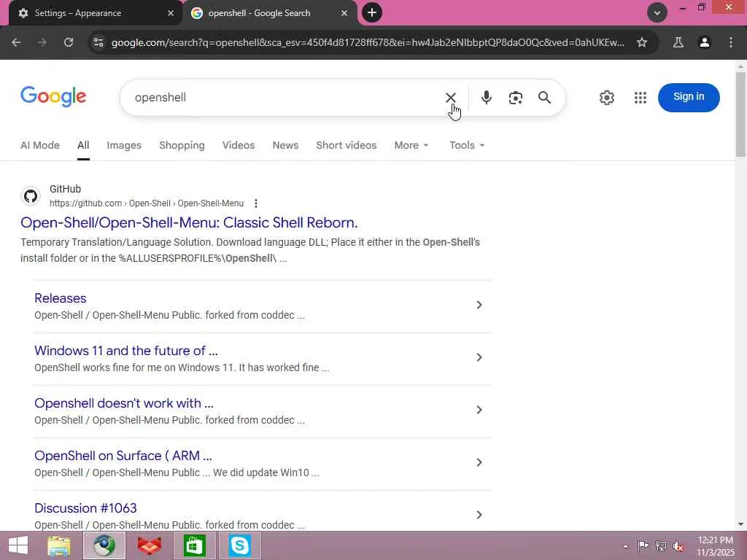Open Discussion #1063 link
747x560 pixels.
[86, 507]
